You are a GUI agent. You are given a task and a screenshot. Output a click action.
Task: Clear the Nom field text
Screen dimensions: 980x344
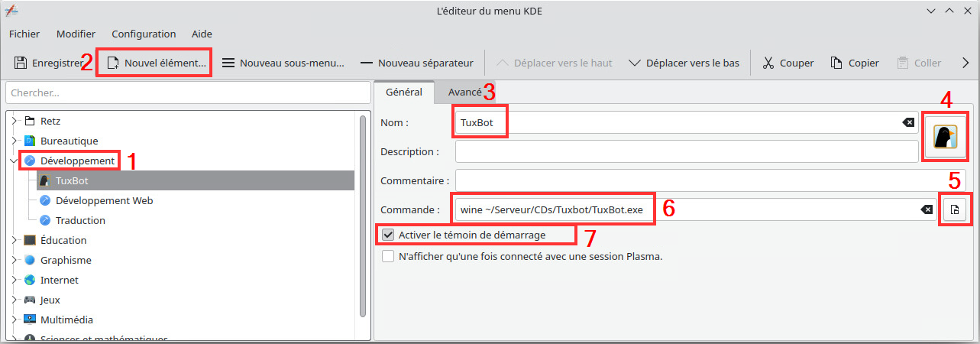coord(907,122)
